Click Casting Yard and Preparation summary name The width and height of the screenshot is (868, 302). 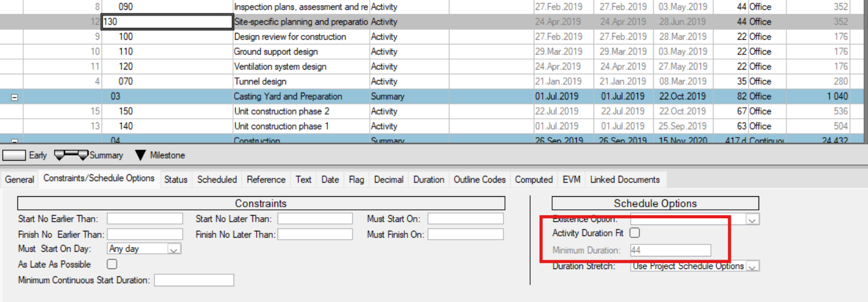pos(288,96)
